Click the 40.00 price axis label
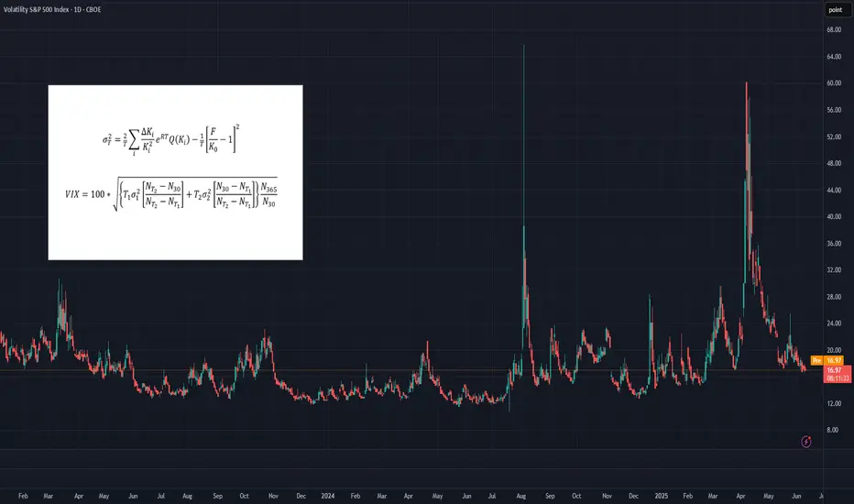Screen dimensions: 854x504 [x=834, y=217]
